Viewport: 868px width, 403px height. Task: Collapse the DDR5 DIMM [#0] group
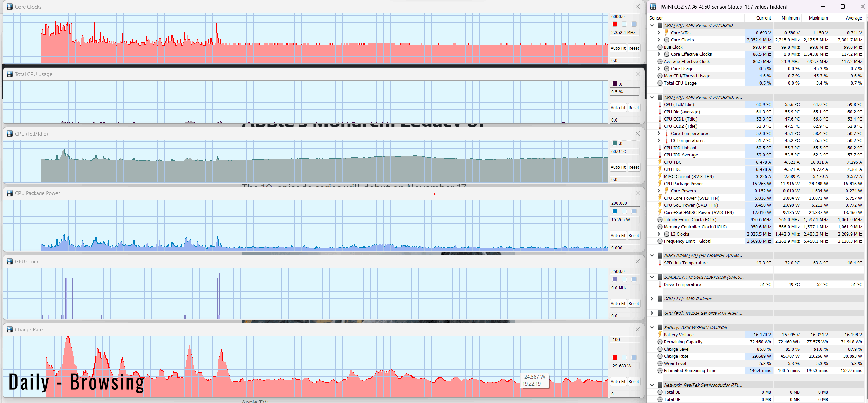click(652, 256)
